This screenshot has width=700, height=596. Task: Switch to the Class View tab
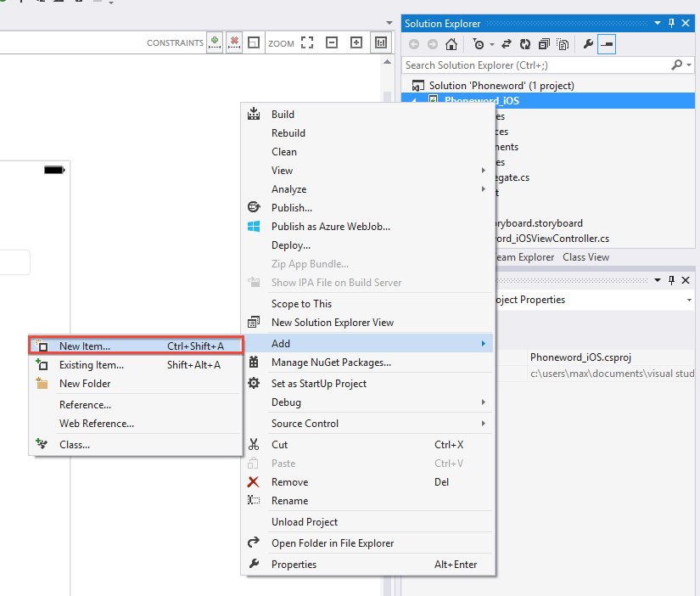click(x=585, y=257)
